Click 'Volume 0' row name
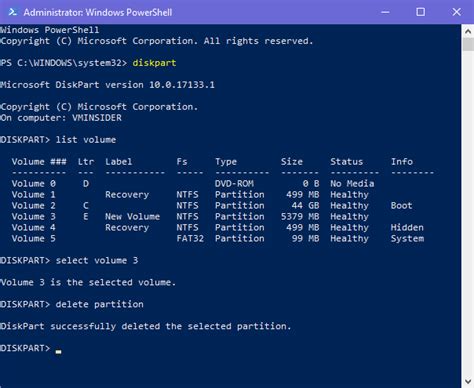Image resolution: width=474 pixels, height=388 pixels. [34, 184]
